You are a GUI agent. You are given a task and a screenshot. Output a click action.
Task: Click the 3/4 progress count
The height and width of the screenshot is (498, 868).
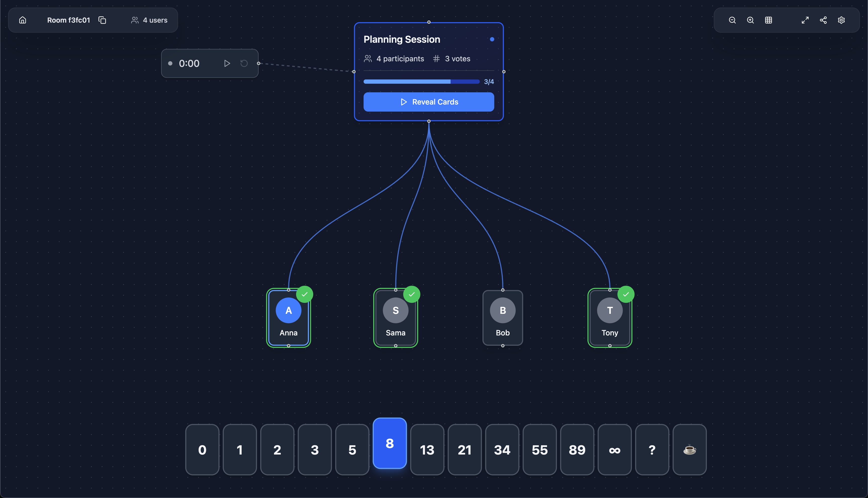click(x=489, y=82)
